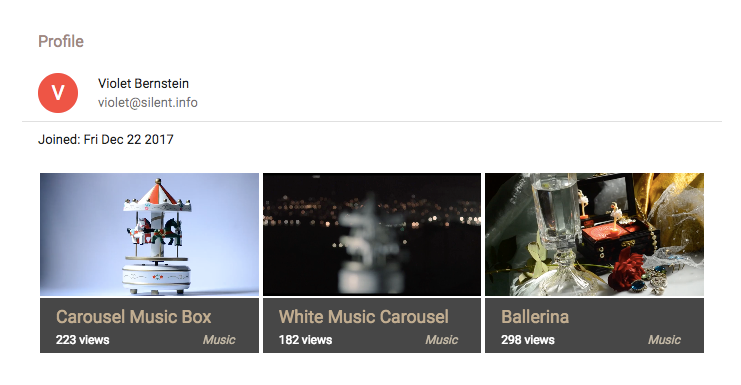This screenshot has width=741, height=385.
Task: Click the Ballerina caption bar
Action: point(595,325)
